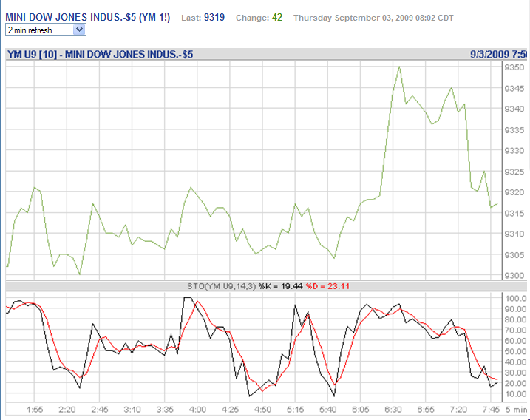Click the 5 min interval label
The image size is (530, 420).
[x=516, y=410]
